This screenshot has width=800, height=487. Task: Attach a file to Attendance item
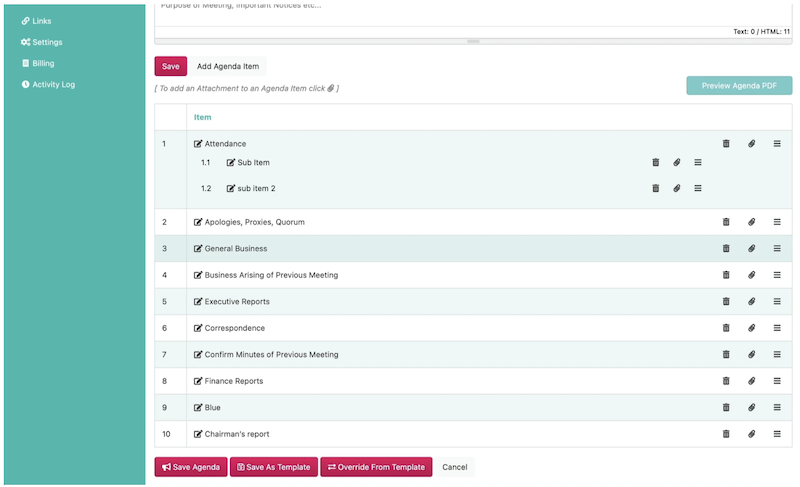pos(751,144)
